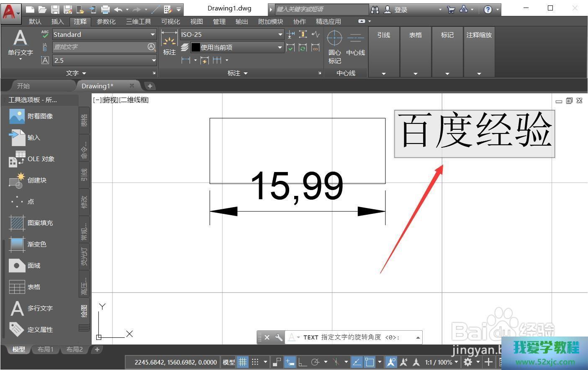Open the 布局1 layout tab
This screenshot has height=370, width=588.
tap(46, 349)
